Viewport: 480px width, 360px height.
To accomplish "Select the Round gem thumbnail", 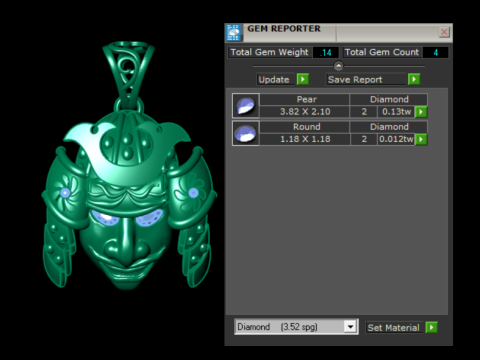I will (246, 133).
